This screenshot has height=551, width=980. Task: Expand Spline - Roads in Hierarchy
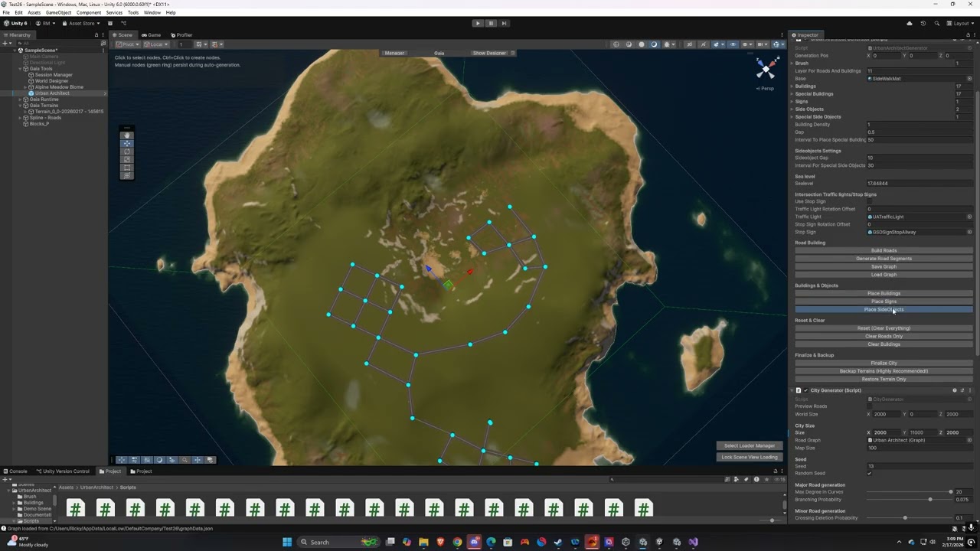21,118
